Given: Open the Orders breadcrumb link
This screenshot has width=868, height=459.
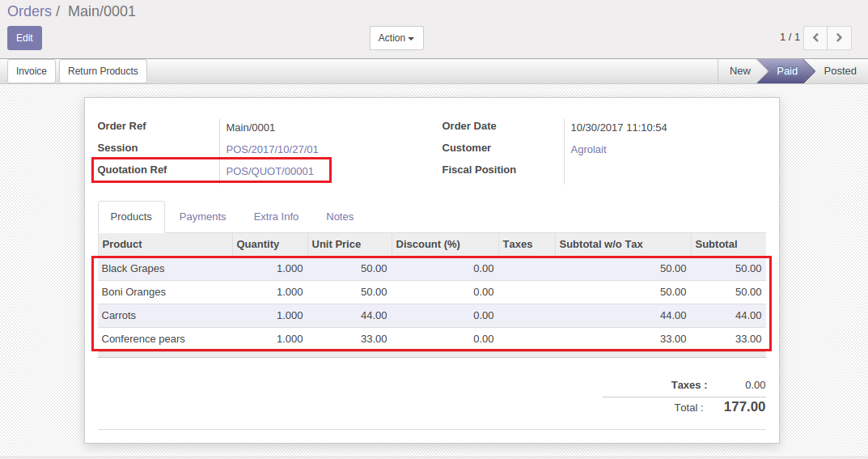Looking at the screenshot, I should point(29,11).
